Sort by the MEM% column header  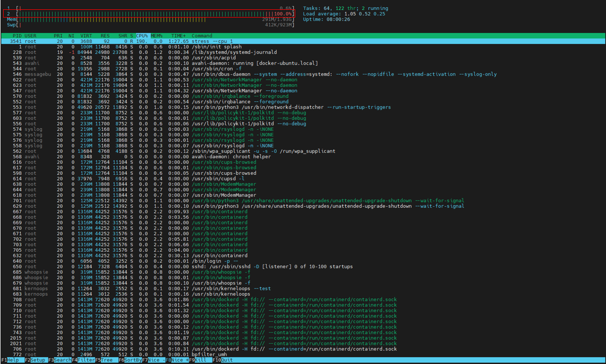coord(157,36)
